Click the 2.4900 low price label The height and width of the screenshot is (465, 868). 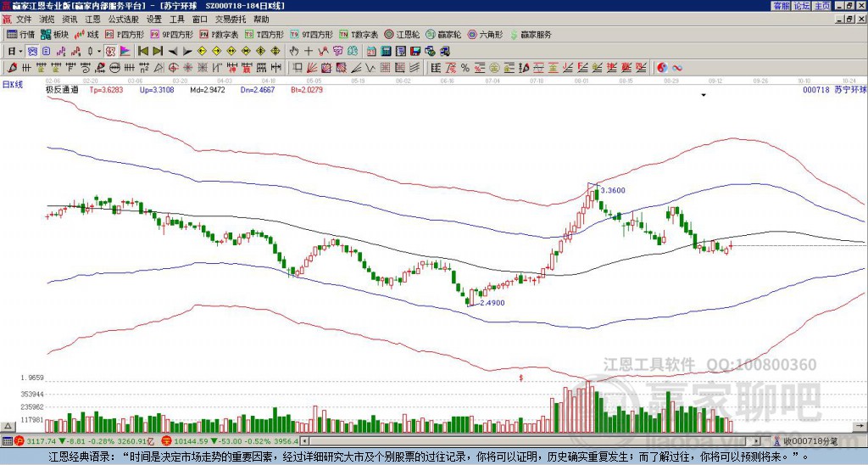pyautogui.click(x=492, y=303)
